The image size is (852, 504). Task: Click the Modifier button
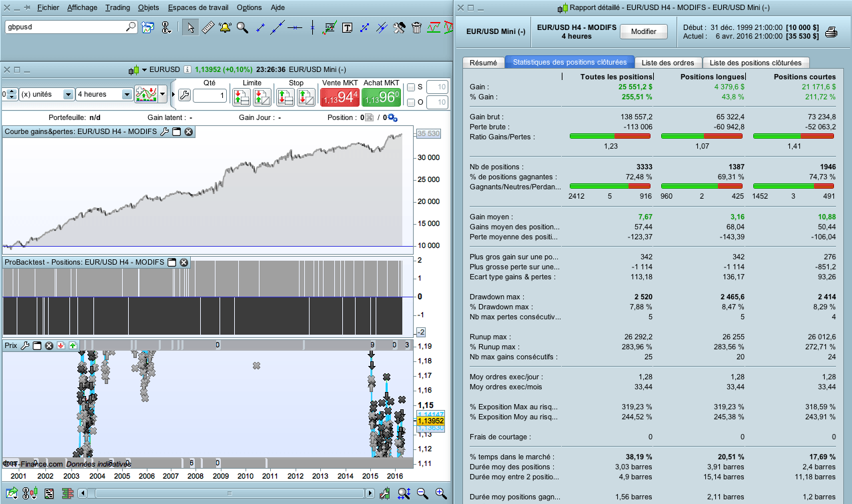tap(644, 31)
